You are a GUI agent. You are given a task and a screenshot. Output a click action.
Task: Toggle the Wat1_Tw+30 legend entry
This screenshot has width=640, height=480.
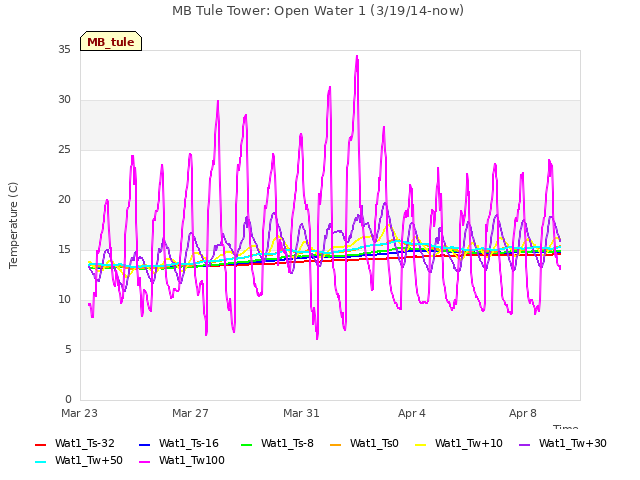pos(562,443)
